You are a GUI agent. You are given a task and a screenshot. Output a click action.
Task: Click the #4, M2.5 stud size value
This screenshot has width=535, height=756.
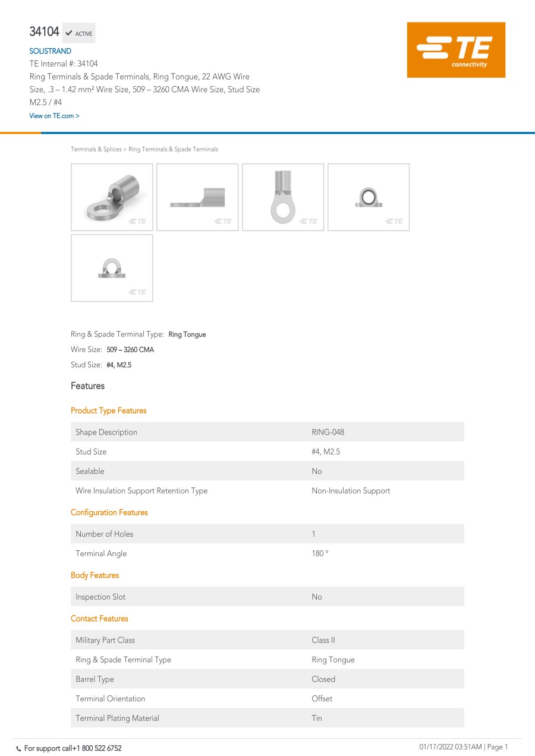coord(119,365)
